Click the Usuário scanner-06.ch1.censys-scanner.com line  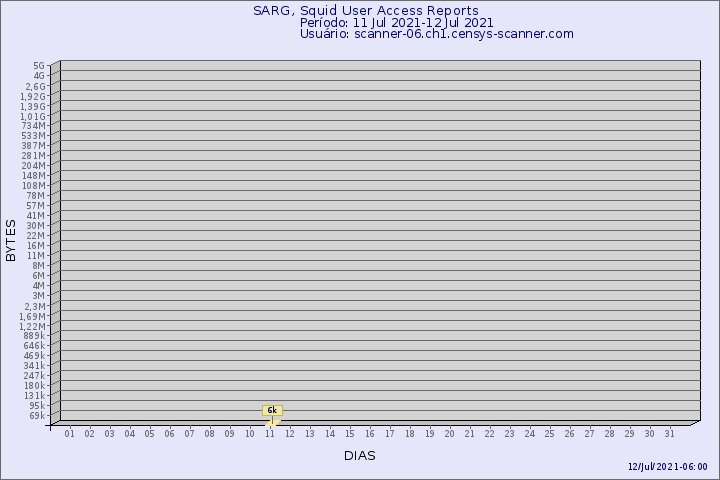click(437, 34)
